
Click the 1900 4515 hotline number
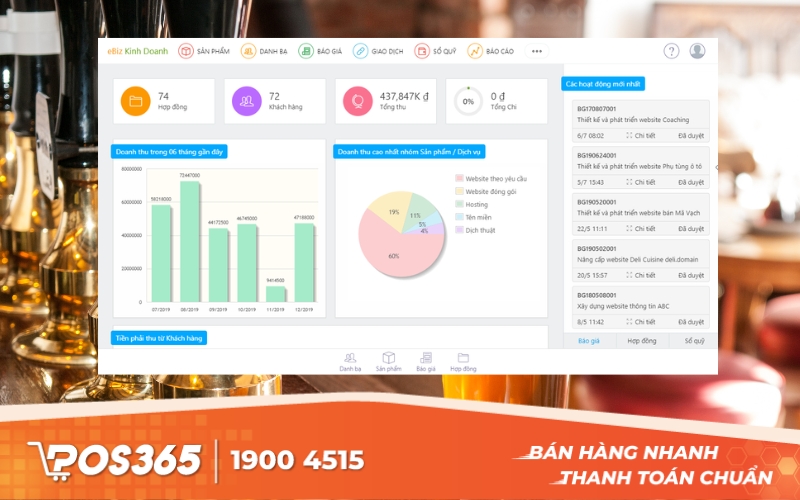[297, 460]
